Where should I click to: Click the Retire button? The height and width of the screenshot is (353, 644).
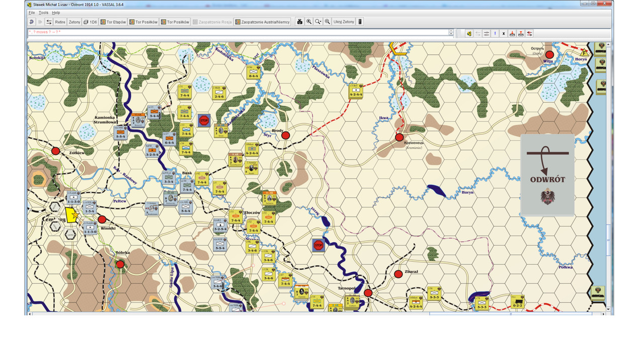[x=60, y=22]
